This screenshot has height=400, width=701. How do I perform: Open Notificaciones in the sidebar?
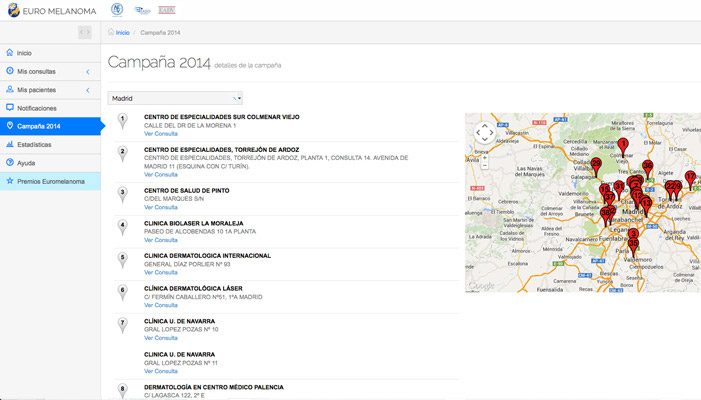point(50,108)
